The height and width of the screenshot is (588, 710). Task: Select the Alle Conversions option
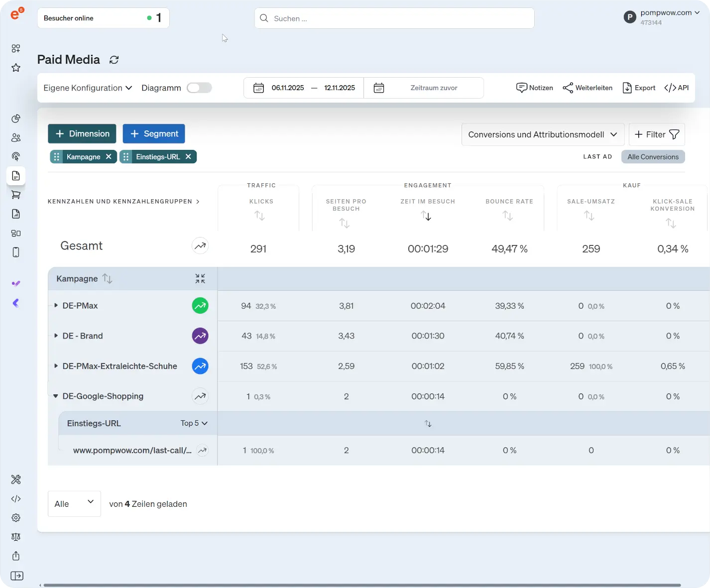click(653, 156)
